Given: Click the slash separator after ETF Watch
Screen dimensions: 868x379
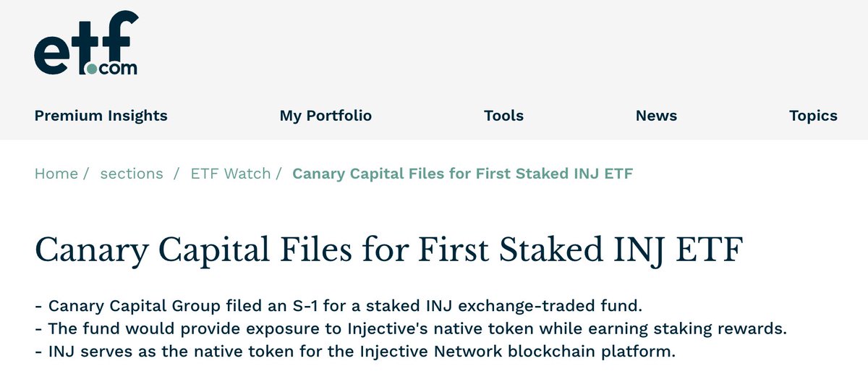Looking at the screenshot, I should [x=278, y=174].
